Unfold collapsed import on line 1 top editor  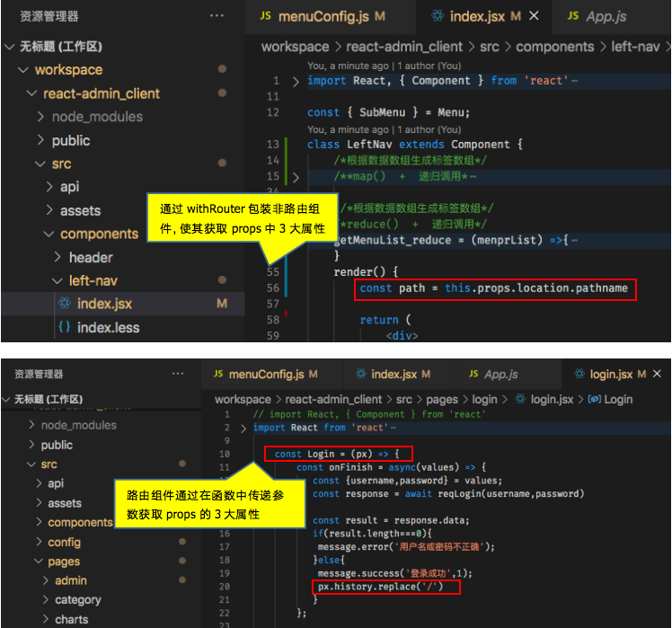click(296, 81)
